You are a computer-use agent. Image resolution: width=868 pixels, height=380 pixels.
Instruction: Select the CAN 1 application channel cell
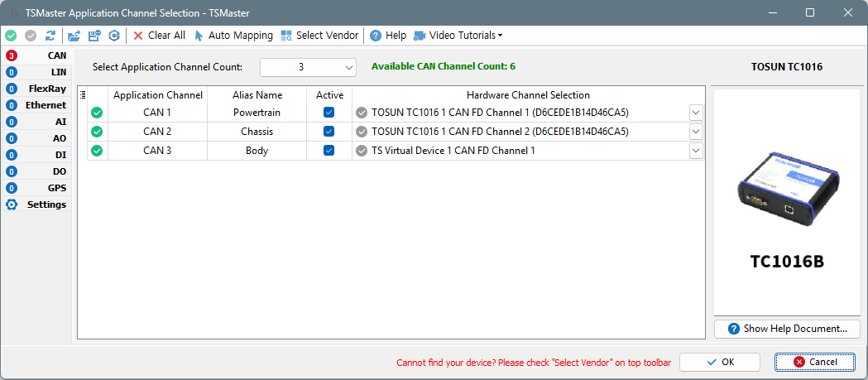tap(157, 113)
